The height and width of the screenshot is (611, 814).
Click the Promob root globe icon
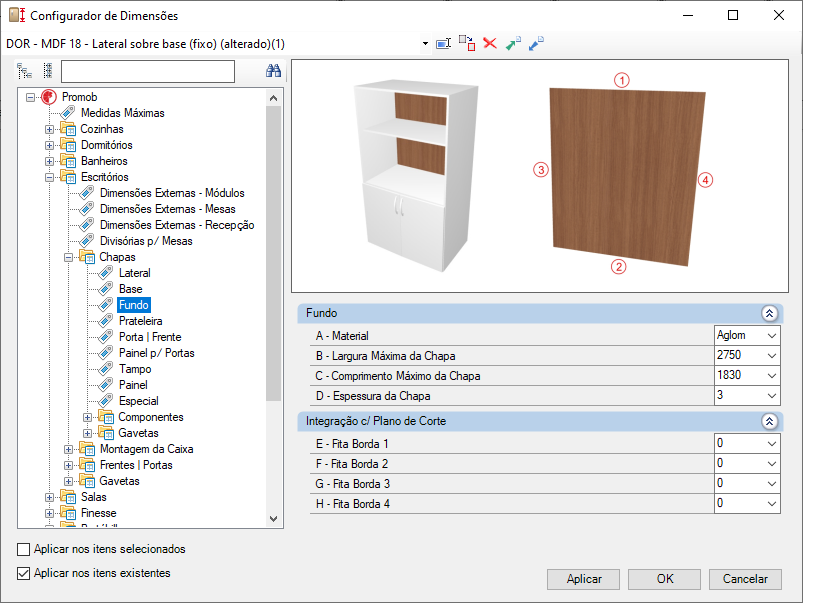pos(49,97)
